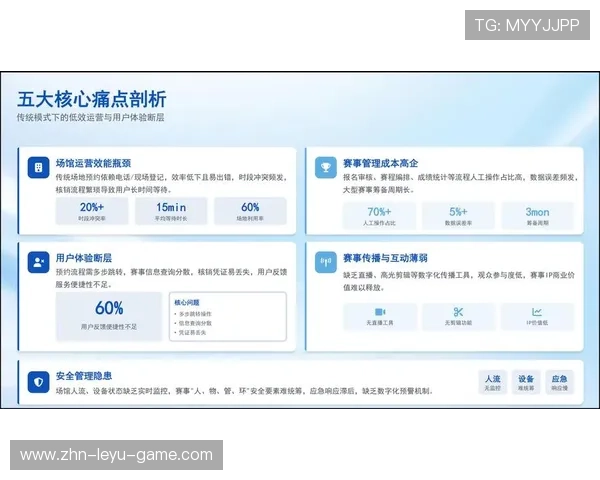
Task: Click the user icon beside 用户体验断层
Action: (38, 262)
